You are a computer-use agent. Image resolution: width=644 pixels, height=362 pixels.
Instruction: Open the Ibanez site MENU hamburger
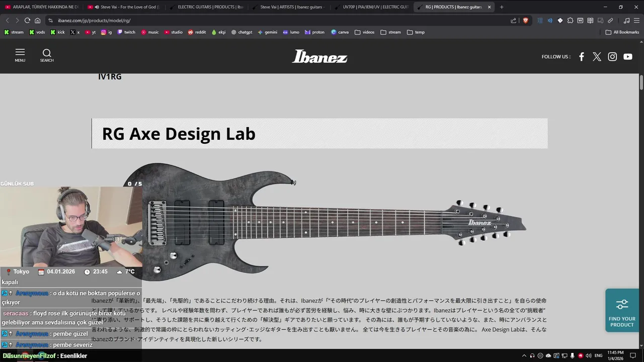tap(20, 55)
